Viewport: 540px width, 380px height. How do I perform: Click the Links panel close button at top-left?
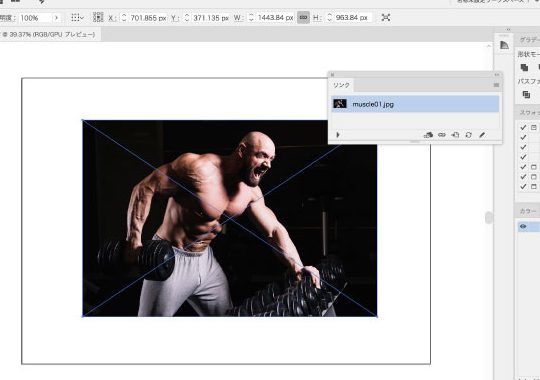(332, 74)
